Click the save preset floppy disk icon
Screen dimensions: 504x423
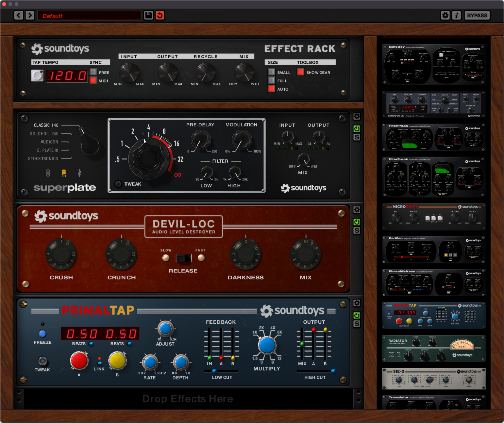point(148,15)
